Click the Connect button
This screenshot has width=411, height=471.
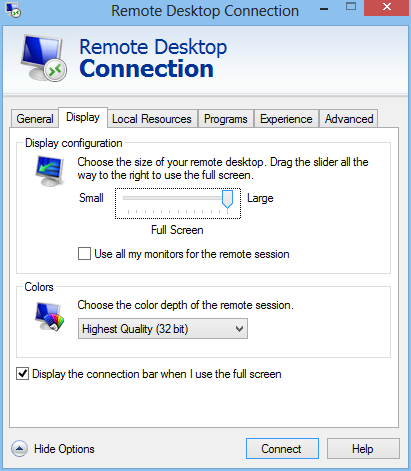click(x=282, y=449)
